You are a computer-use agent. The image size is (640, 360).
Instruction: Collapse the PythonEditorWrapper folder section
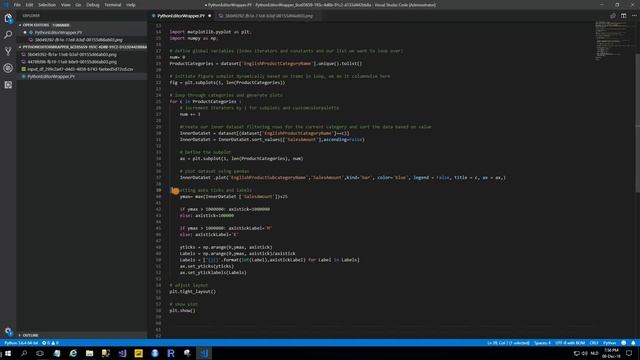click(x=82, y=47)
